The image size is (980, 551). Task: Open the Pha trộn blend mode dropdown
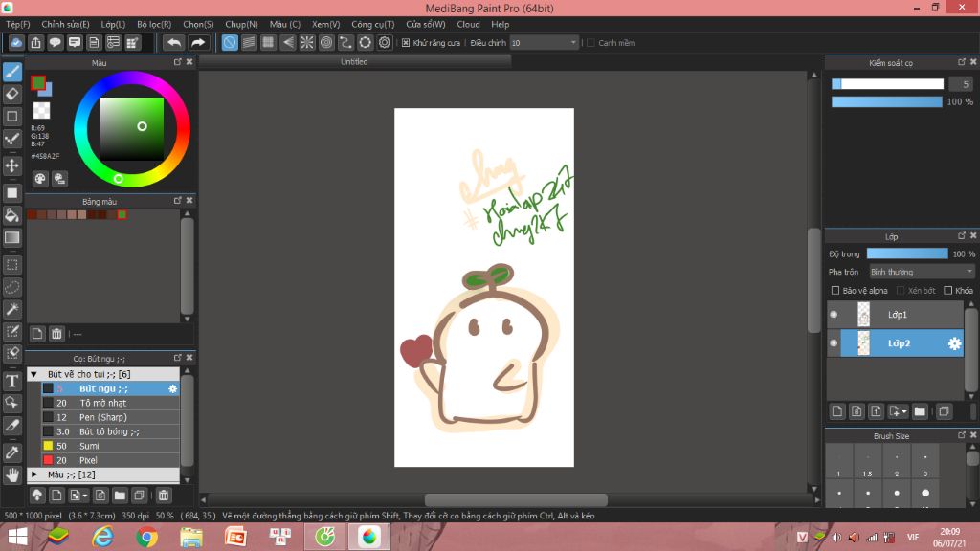coord(922,272)
